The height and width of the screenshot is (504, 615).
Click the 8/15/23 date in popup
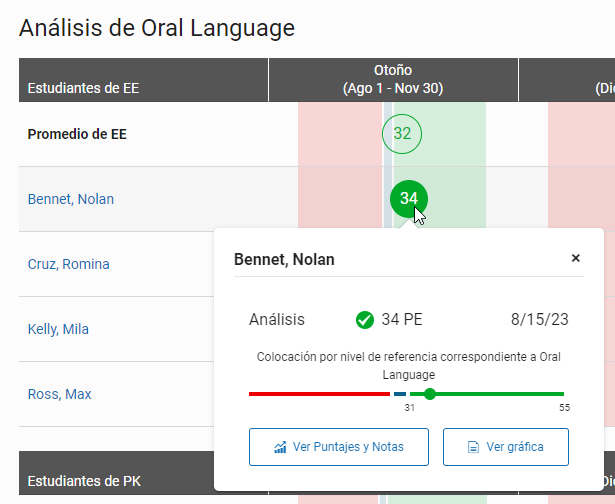point(539,320)
